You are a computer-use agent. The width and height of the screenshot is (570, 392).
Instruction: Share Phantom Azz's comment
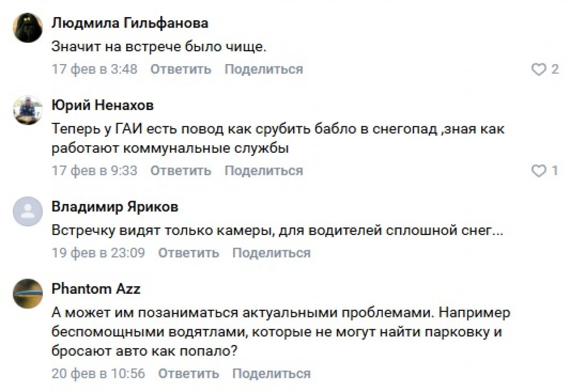pyautogui.click(x=271, y=373)
